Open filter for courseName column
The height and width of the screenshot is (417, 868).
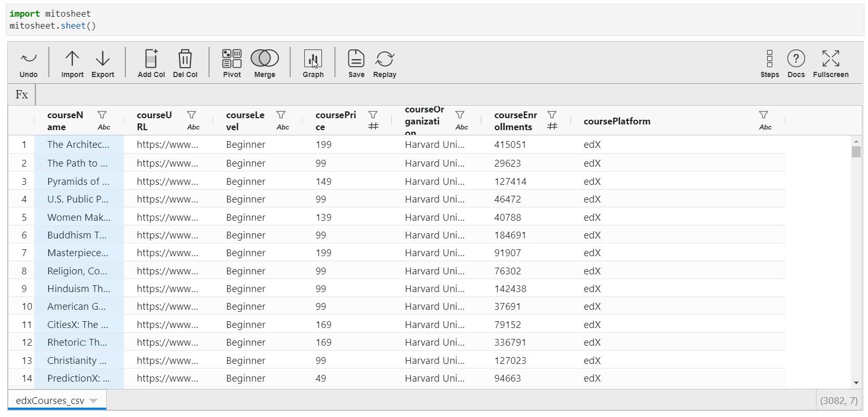[102, 115]
